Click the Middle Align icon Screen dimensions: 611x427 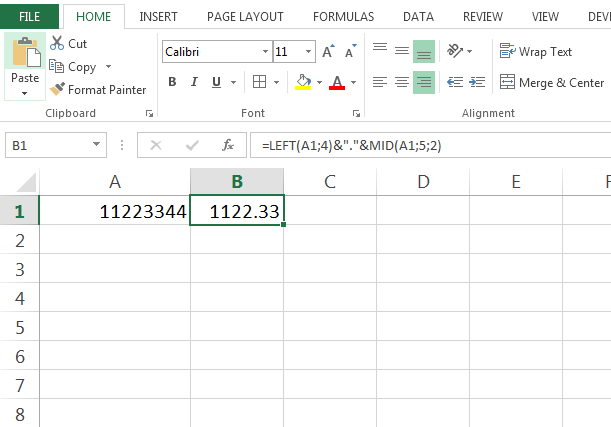(x=402, y=51)
